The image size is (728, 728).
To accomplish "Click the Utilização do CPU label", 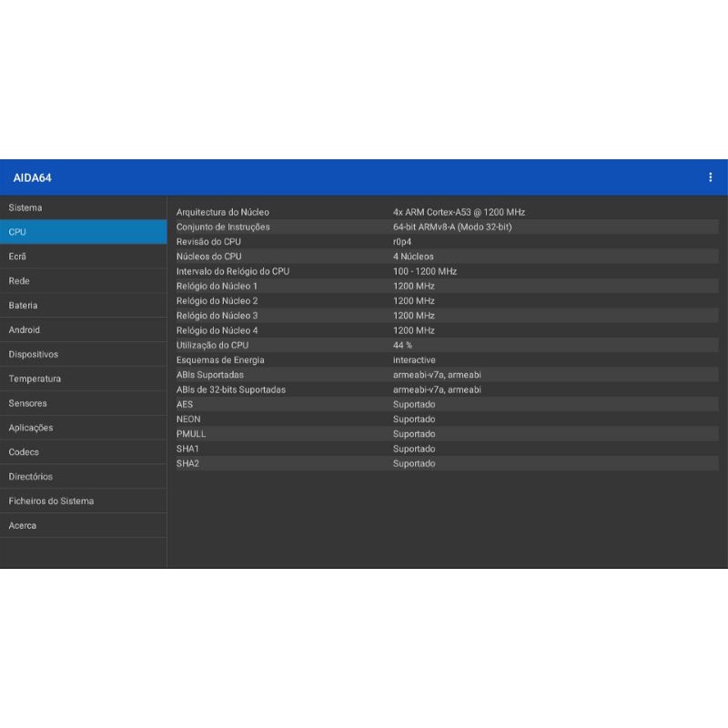I will 212,345.
